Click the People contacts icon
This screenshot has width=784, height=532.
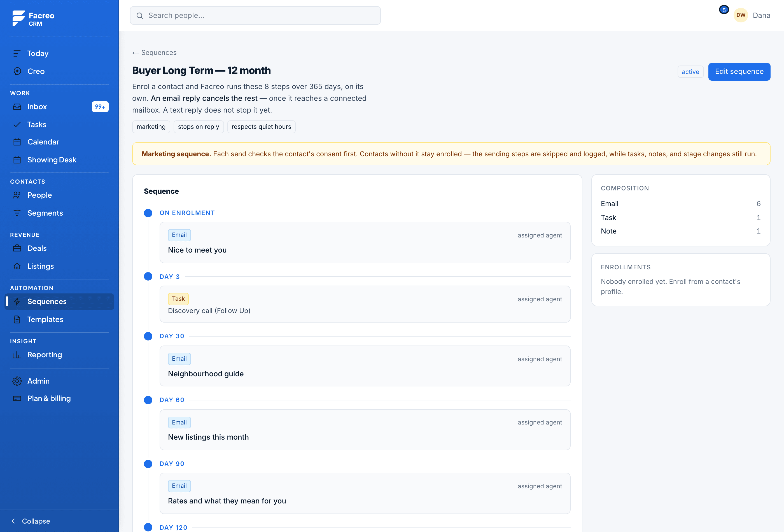(17, 195)
